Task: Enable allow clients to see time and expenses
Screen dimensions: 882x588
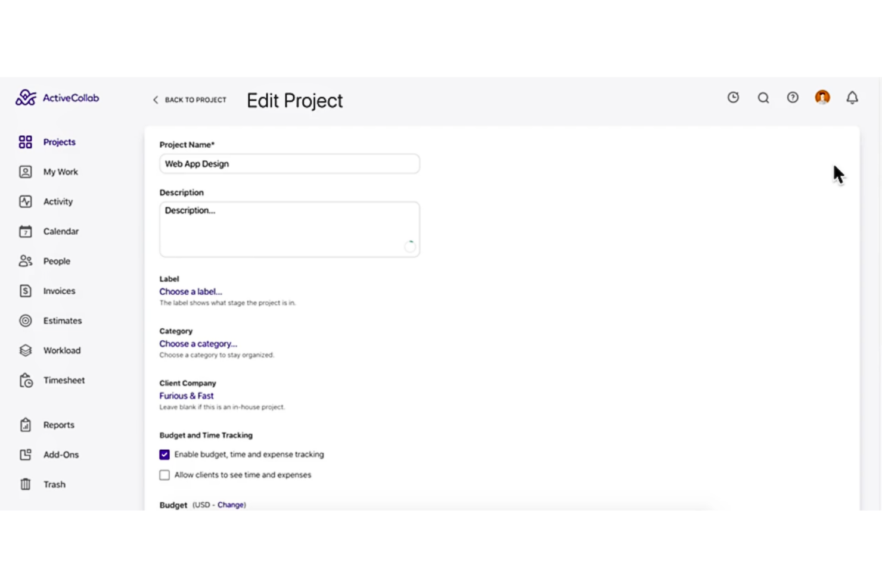Action: (164, 475)
